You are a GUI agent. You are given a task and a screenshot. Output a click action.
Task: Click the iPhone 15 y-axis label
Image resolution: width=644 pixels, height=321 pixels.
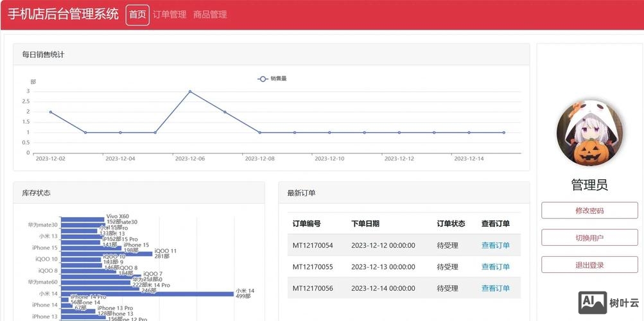click(45, 248)
